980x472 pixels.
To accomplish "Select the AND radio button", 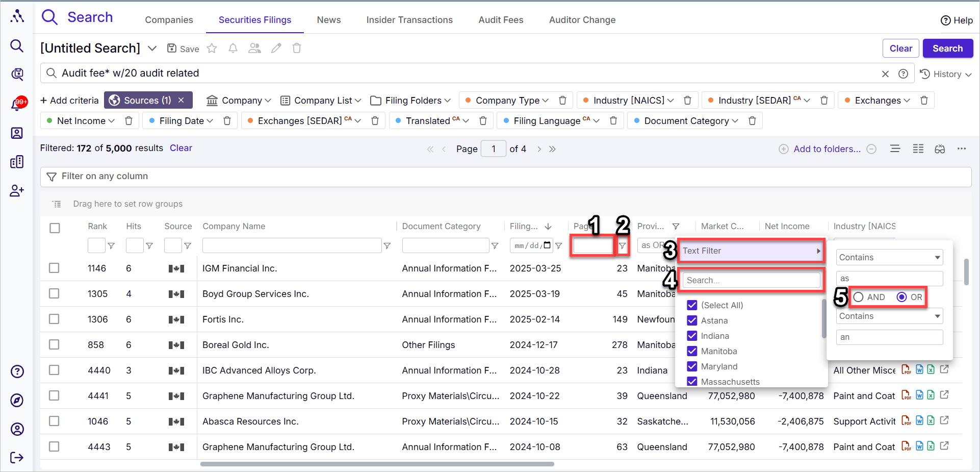I will [858, 297].
